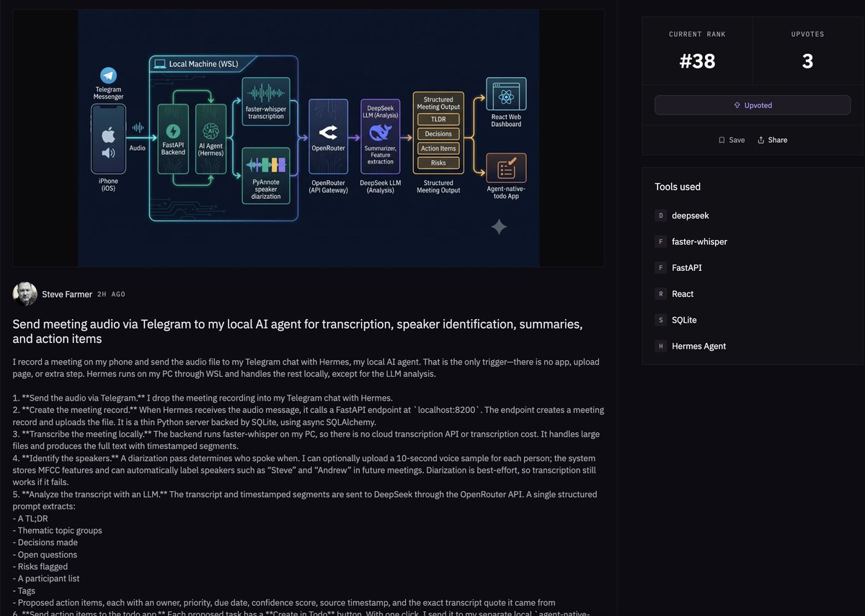Click the CURRENT RANK #38 stat
The width and height of the screenshot is (865, 616).
click(x=697, y=52)
